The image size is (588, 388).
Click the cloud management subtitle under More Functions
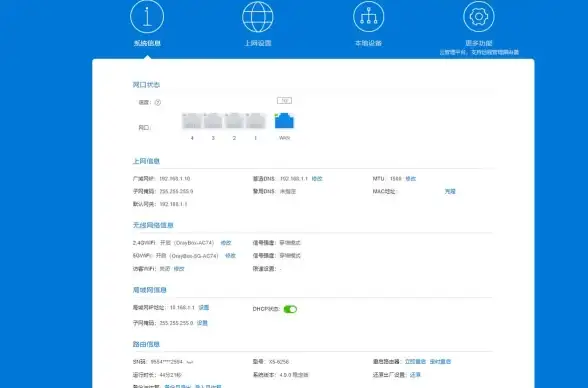tap(479, 52)
